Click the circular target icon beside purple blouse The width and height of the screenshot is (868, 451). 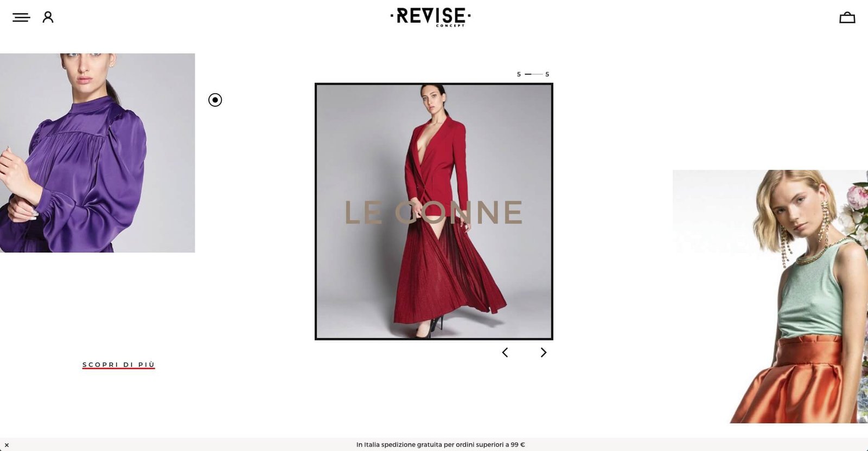point(215,100)
